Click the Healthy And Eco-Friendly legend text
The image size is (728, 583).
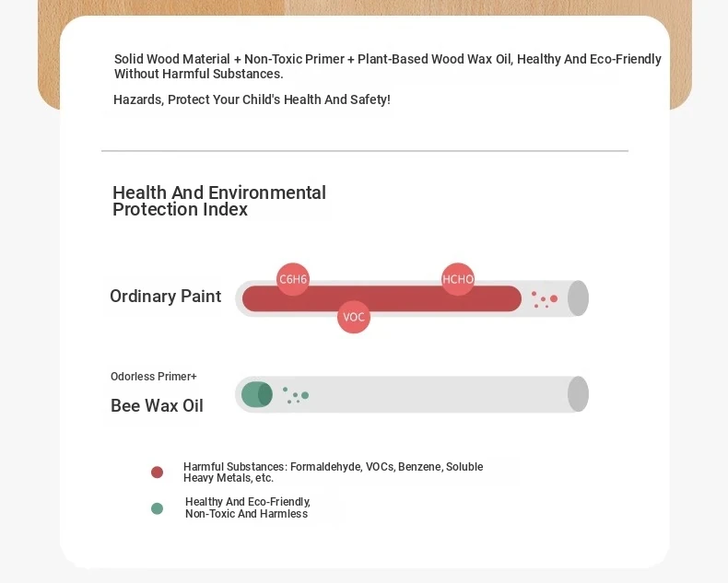pos(248,507)
